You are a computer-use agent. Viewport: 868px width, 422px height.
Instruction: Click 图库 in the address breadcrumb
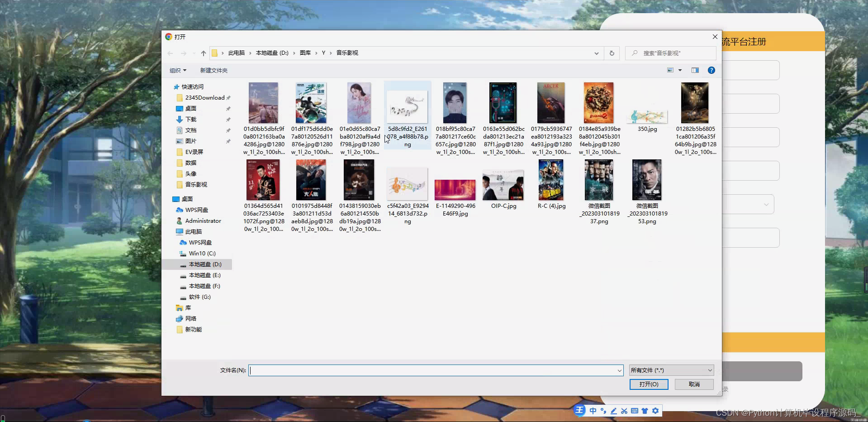305,53
